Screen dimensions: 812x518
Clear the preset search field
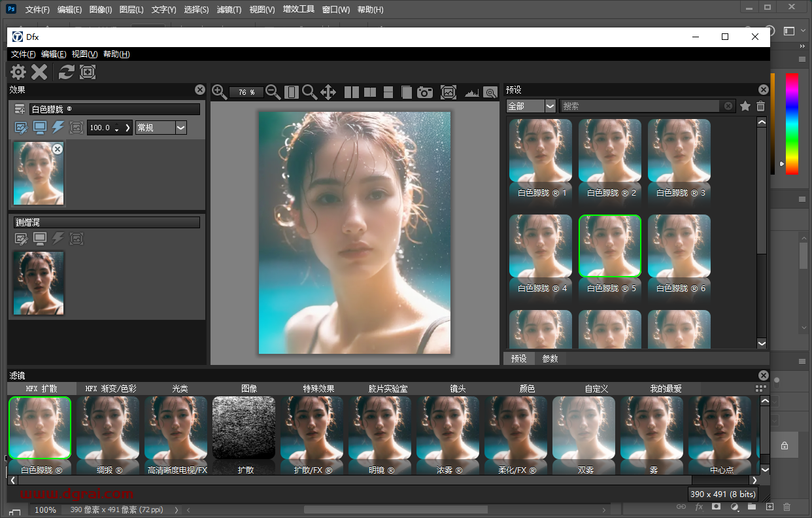pos(728,106)
